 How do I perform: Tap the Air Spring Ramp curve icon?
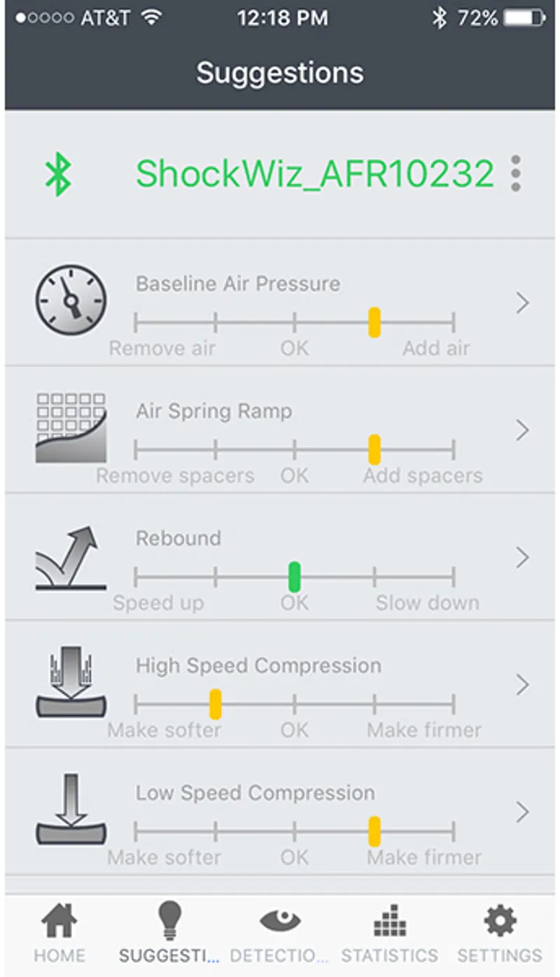click(x=71, y=428)
